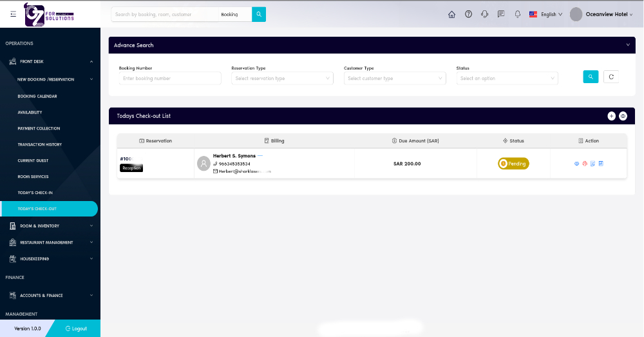
Task: Open Today's Check-in from sidebar
Action: coord(35,192)
